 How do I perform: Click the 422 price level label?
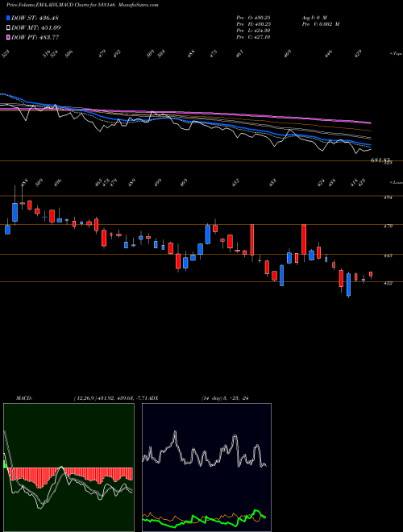[x=388, y=283]
